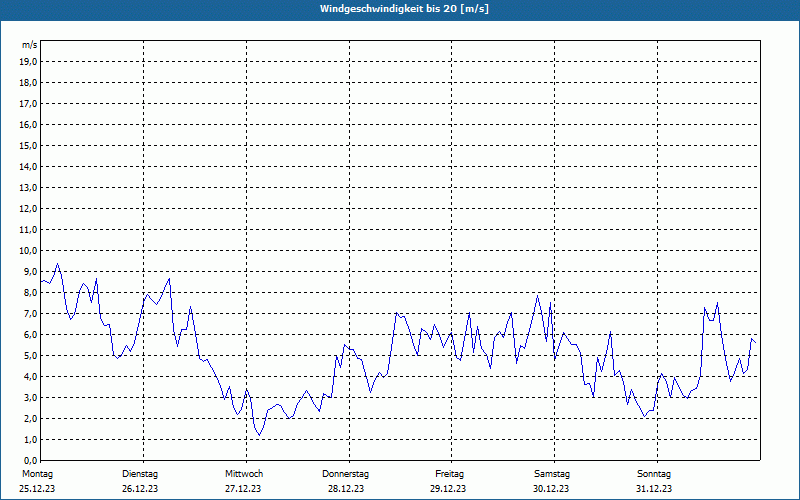The width and height of the screenshot is (800, 500).
Task: Click the chart title Windgeschwindigkeit bis 20 [m/s]
Action: (404, 9)
